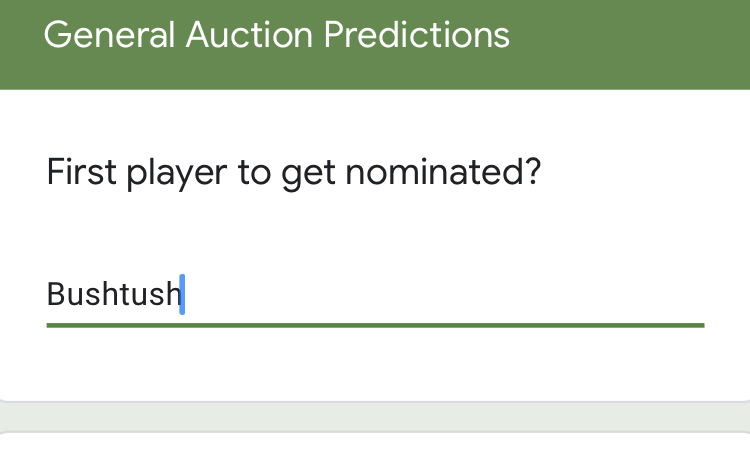
Task: Click the word nominated in the question
Action: click(x=435, y=174)
